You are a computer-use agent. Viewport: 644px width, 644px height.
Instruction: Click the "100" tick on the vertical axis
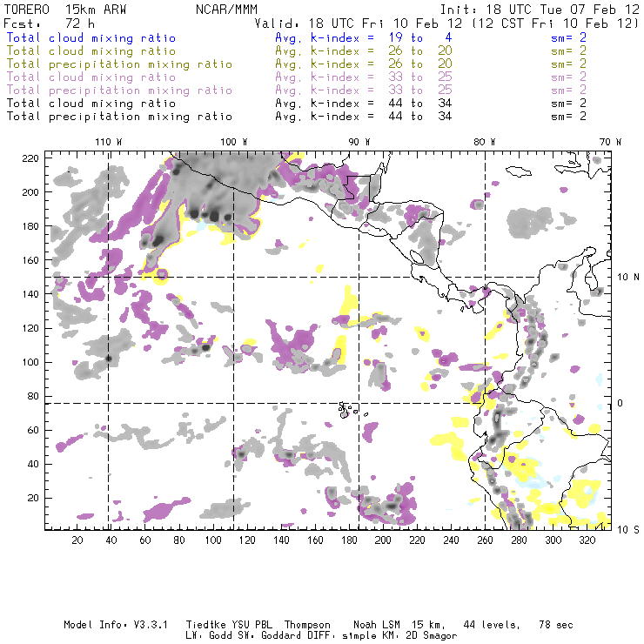(x=30, y=362)
